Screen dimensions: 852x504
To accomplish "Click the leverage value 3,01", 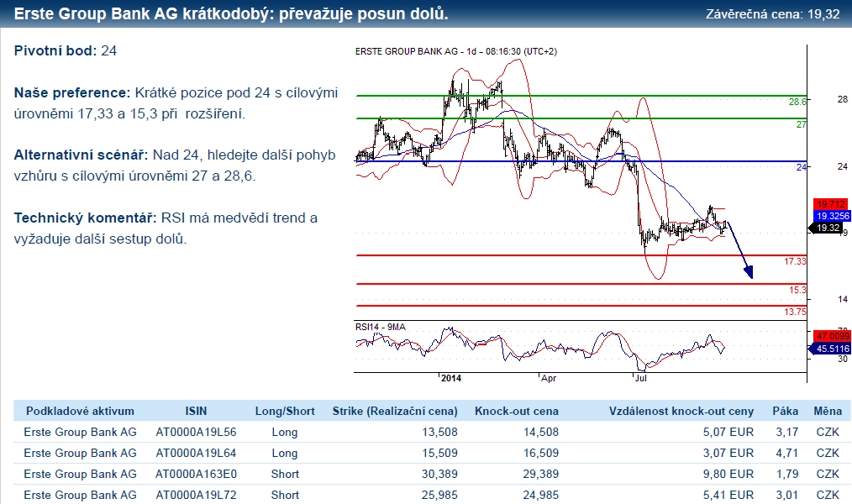I will click(x=787, y=496).
